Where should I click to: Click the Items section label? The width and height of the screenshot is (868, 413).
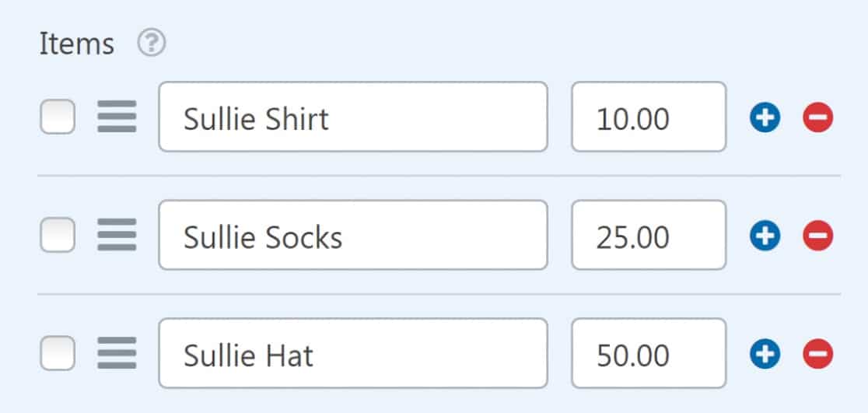pyautogui.click(x=77, y=44)
